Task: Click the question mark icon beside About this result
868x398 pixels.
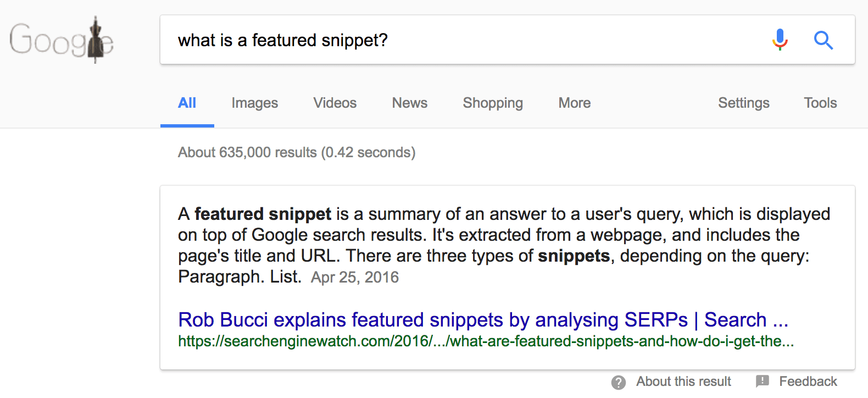Action: point(619,383)
